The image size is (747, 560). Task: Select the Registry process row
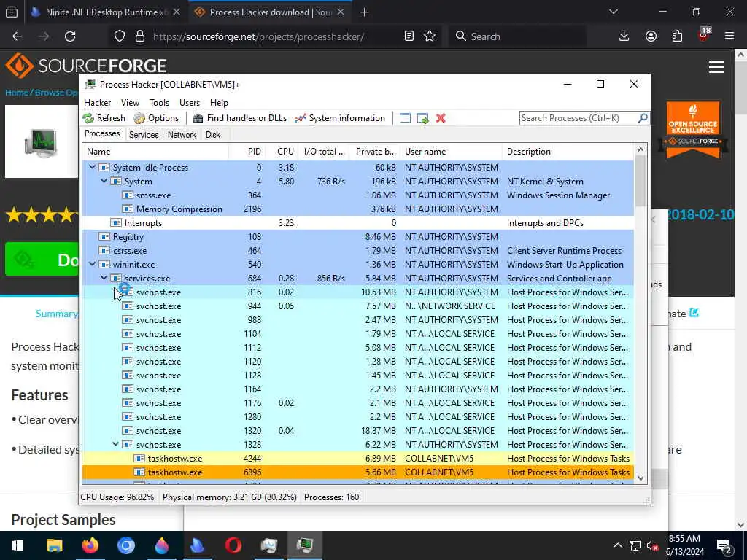(x=357, y=237)
